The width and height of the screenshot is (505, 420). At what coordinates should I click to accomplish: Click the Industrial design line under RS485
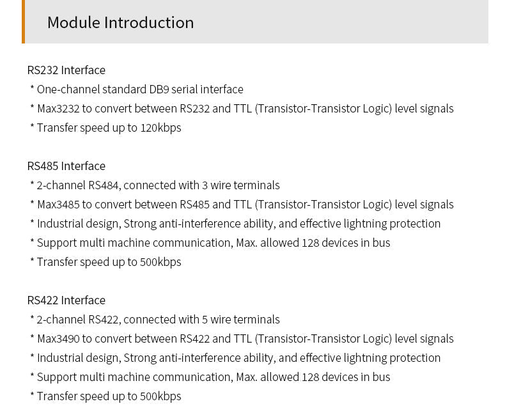(x=235, y=224)
